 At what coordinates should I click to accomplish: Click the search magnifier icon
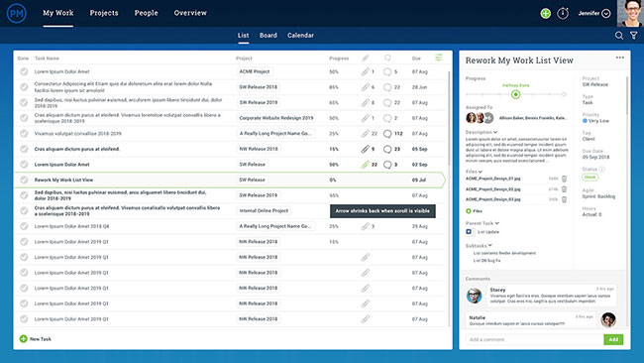[x=619, y=36]
